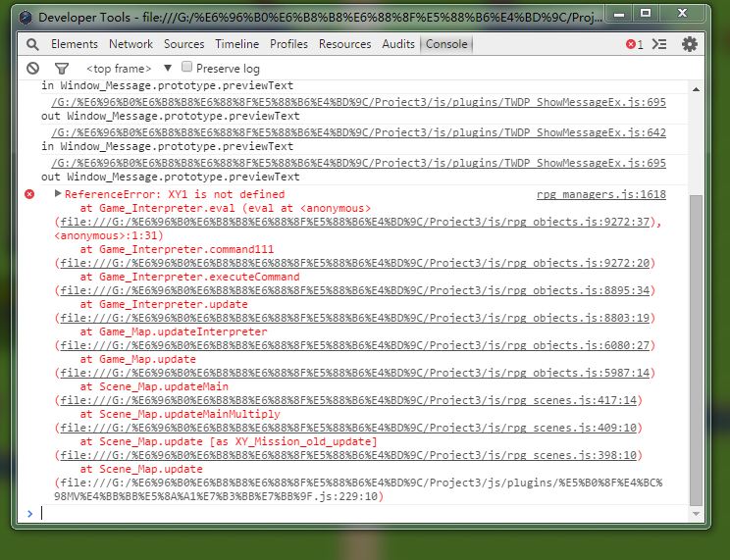Click the scrollbar up arrow in console
Viewport: 730px width, 560px height.
[x=696, y=89]
